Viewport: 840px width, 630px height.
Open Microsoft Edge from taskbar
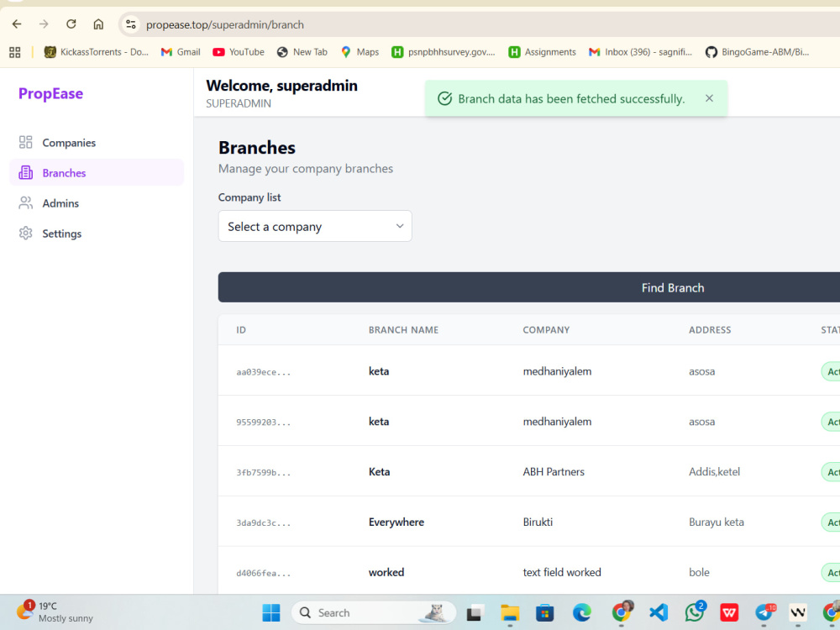(581, 612)
